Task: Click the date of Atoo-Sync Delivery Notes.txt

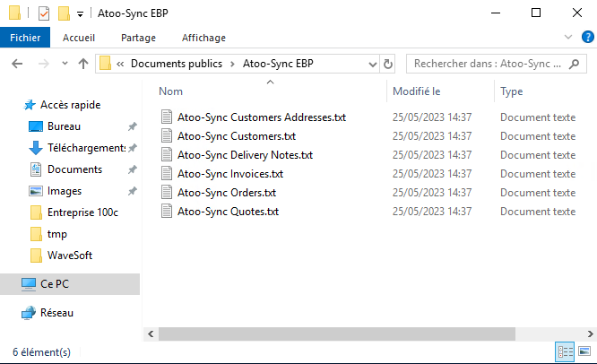Action: coord(432,155)
